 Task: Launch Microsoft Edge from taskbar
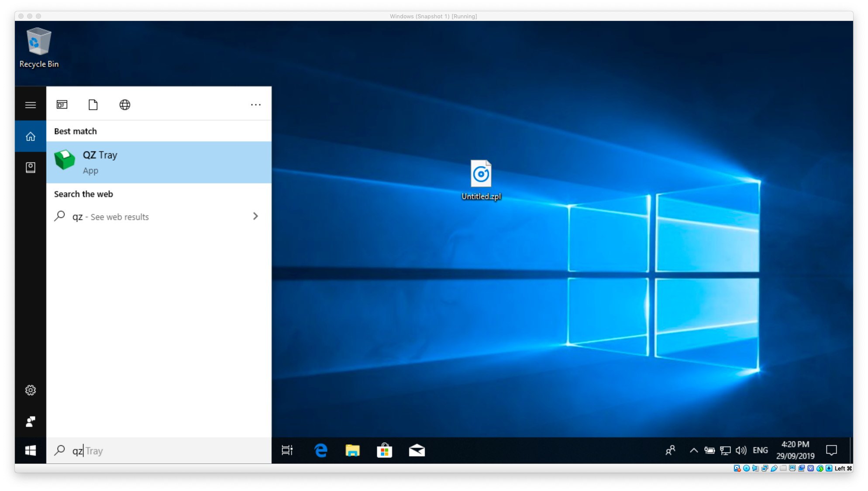click(321, 450)
